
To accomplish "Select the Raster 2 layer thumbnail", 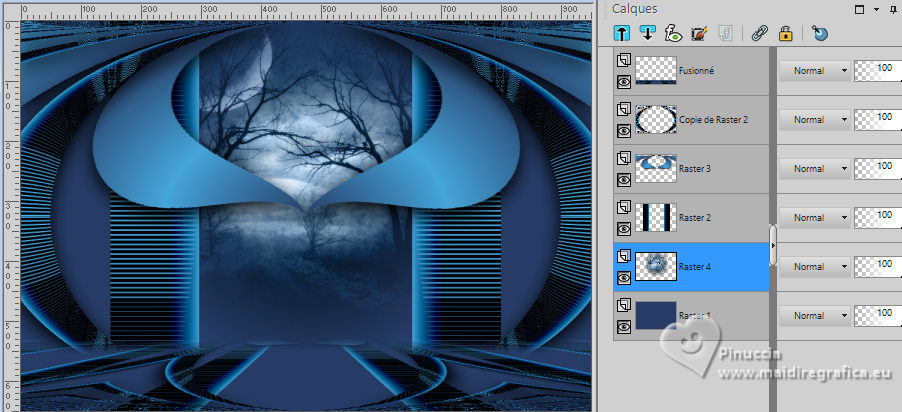I will [x=656, y=218].
